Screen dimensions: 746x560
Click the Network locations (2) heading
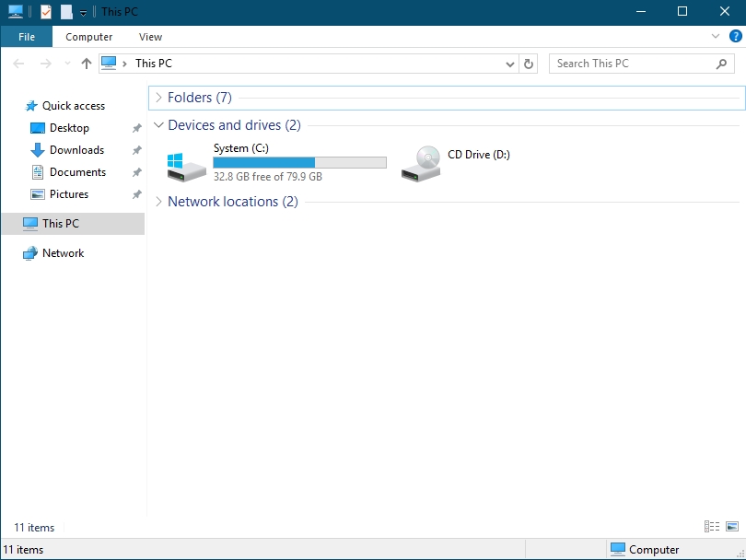pos(233,202)
